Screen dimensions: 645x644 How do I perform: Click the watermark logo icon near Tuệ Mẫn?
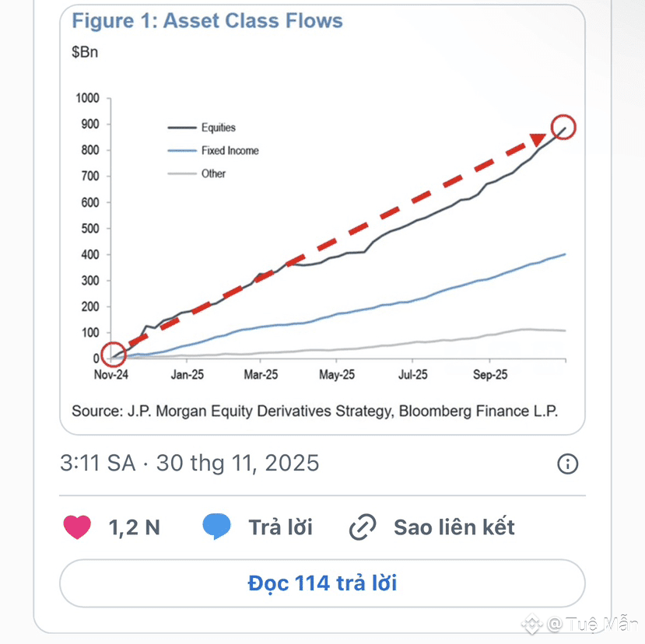point(532,624)
